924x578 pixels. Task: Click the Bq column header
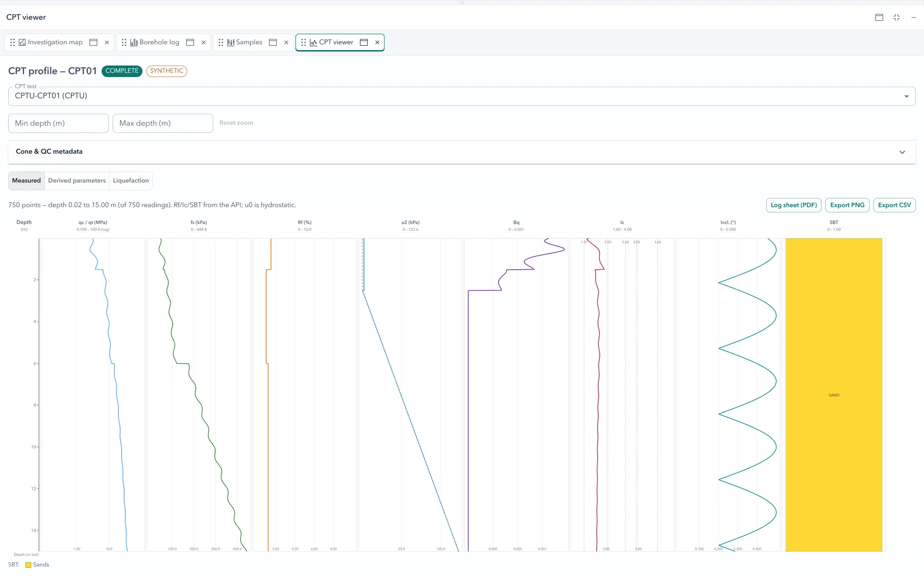(516, 223)
